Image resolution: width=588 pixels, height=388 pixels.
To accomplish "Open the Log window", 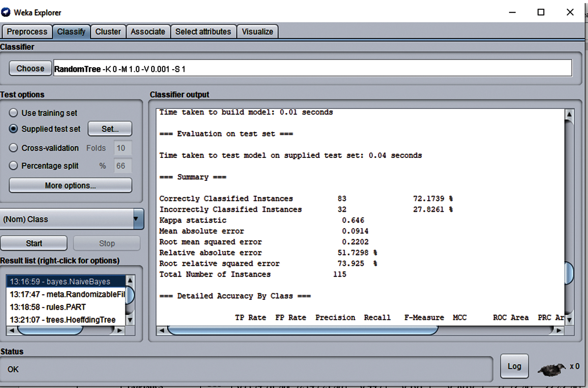I will (514, 366).
